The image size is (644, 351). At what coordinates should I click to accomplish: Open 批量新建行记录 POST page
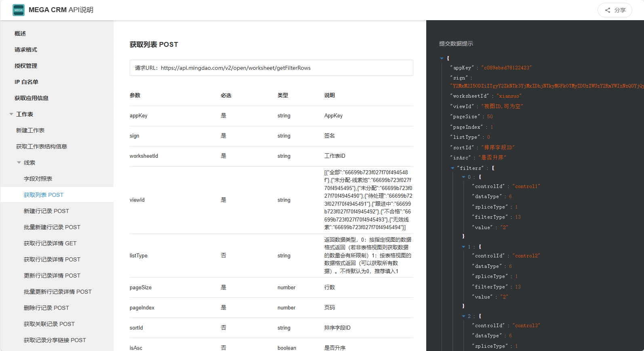(52, 227)
